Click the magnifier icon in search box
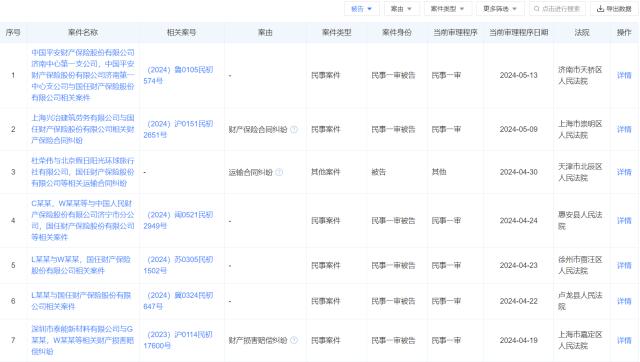This screenshot has width=640, height=362. pyautogui.click(x=537, y=9)
